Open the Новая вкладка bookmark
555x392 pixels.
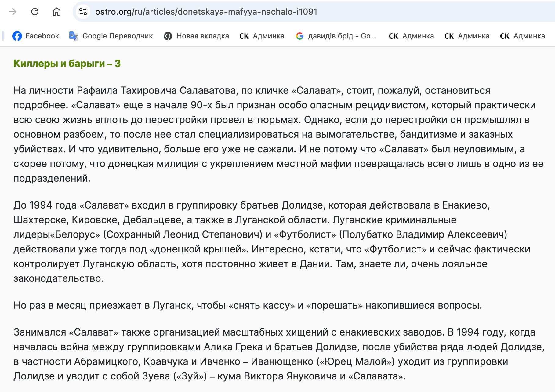pos(196,36)
